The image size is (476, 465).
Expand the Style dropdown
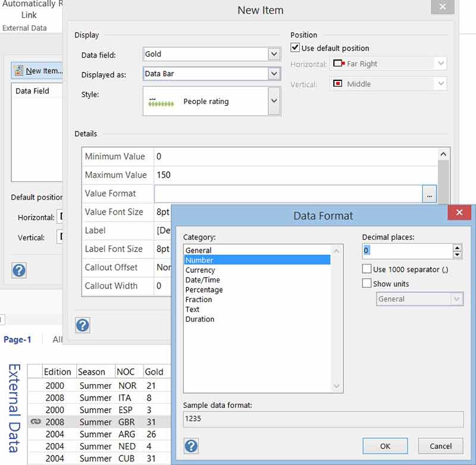click(274, 101)
